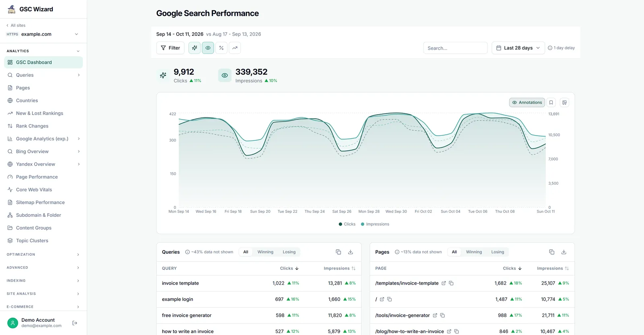Copy the Queries table data

[339, 252]
